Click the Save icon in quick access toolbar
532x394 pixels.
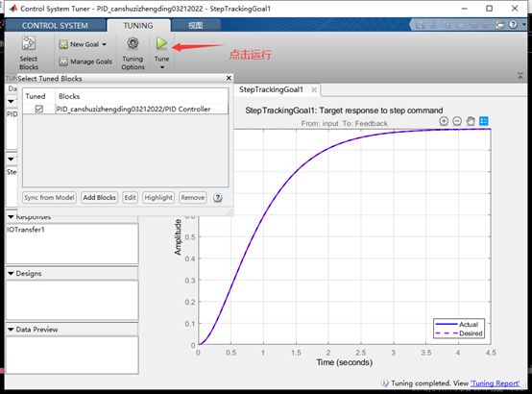coord(420,25)
